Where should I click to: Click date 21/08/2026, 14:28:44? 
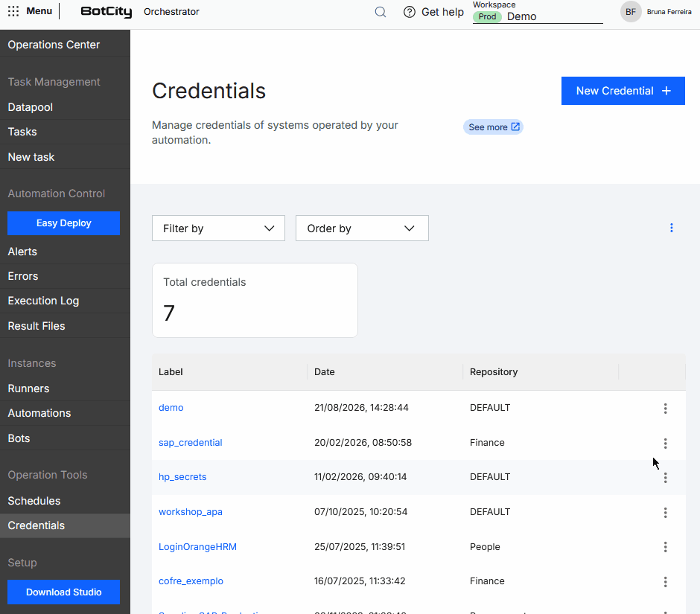pos(361,407)
